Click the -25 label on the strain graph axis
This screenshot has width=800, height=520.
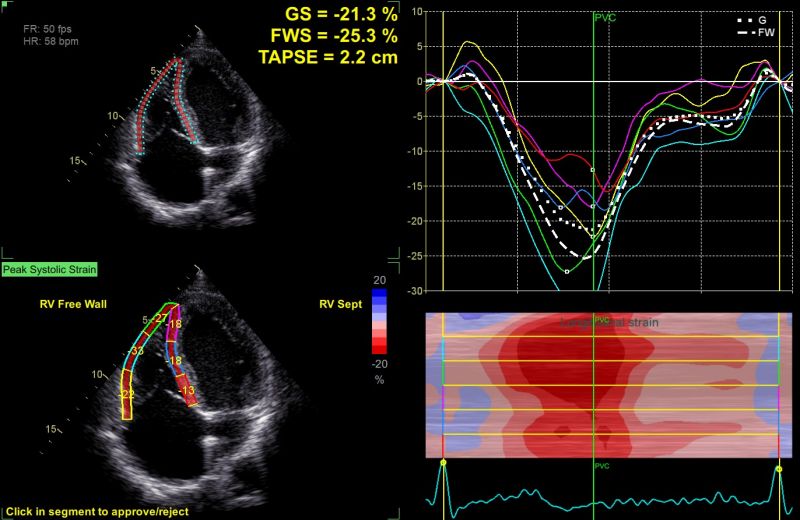pos(414,256)
